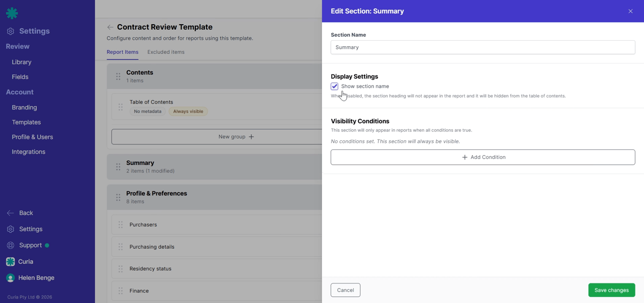Image resolution: width=644 pixels, height=303 pixels.
Task: Click the plus icon in Add Condition
Action: click(x=465, y=157)
